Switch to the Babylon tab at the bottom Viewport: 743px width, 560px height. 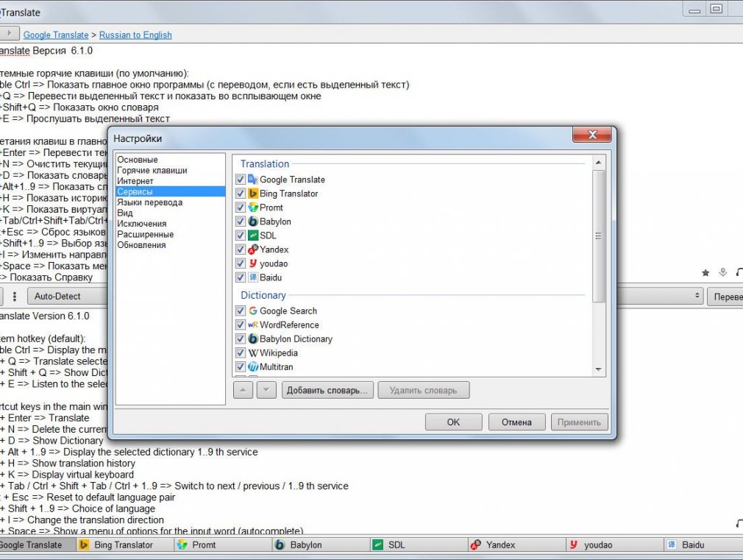320,545
